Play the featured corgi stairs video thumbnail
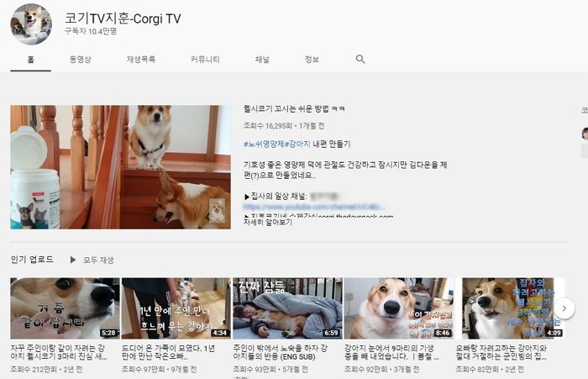The width and height of the screenshot is (588, 379). tap(120, 167)
